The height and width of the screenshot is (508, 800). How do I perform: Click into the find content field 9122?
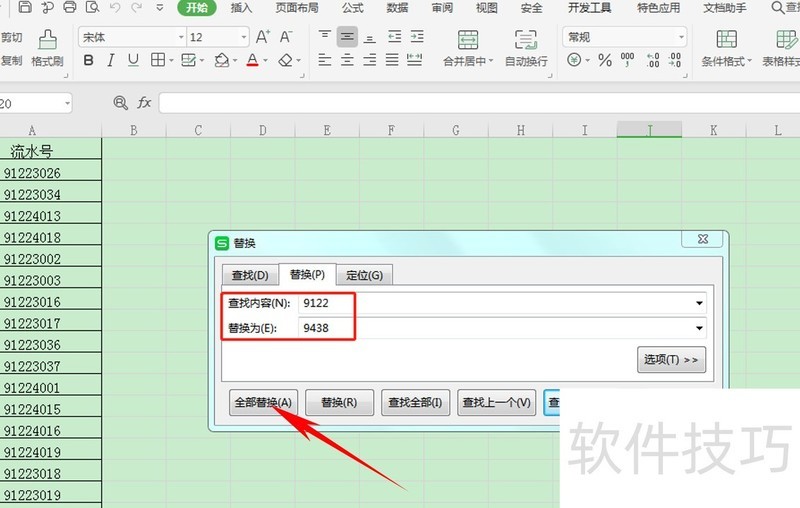(x=502, y=303)
